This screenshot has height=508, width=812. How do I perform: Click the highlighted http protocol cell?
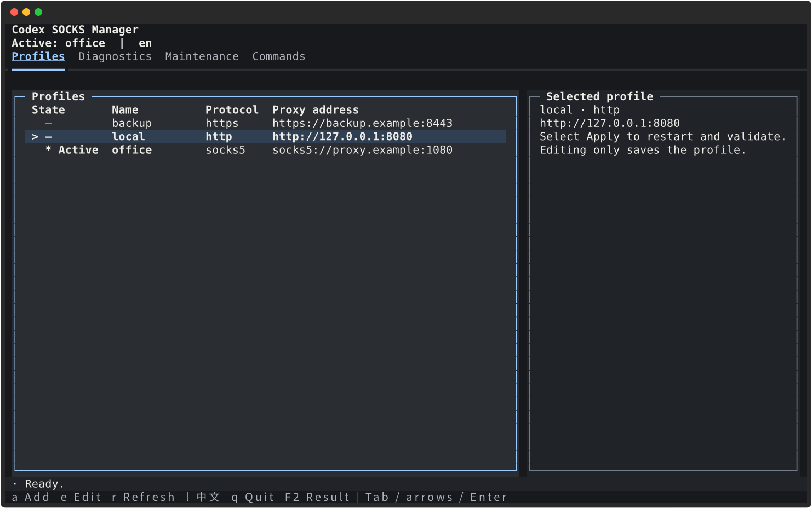point(219,136)
